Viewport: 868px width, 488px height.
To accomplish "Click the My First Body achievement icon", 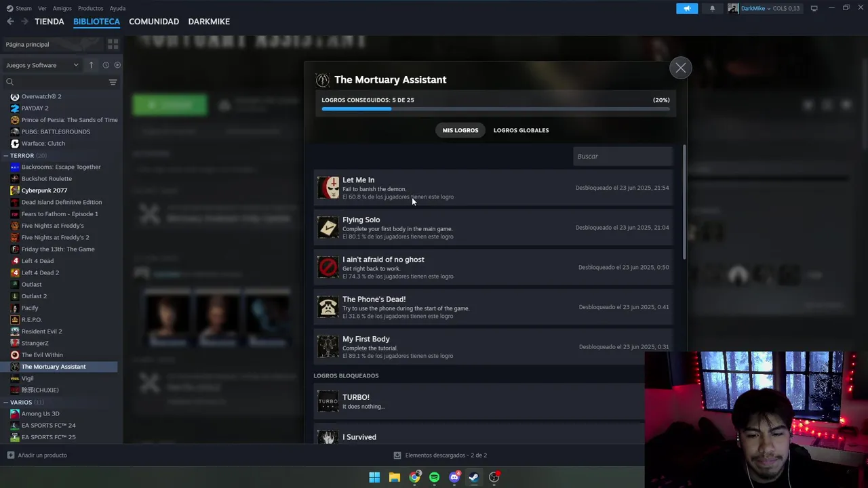I will pyautogui.click(x=328, y=346).
